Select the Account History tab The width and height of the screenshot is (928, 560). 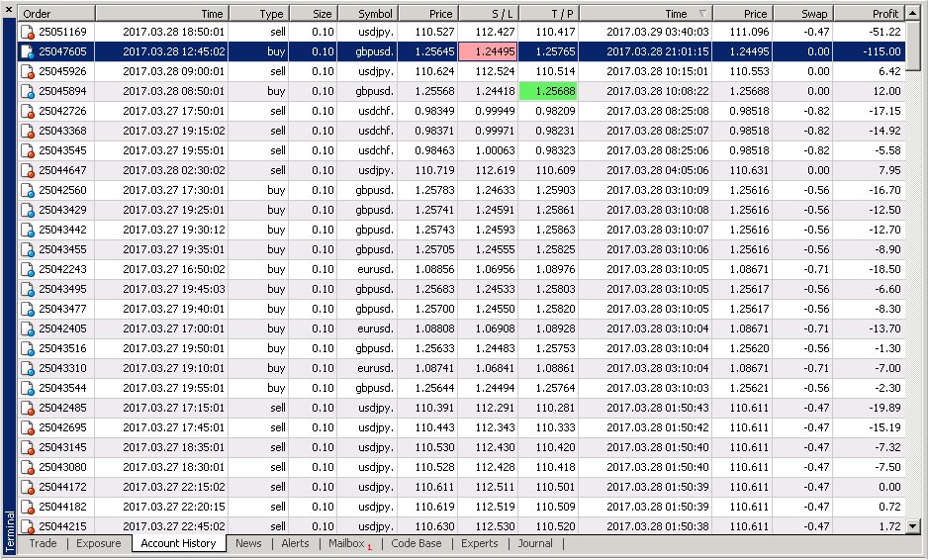coord(178,543)
